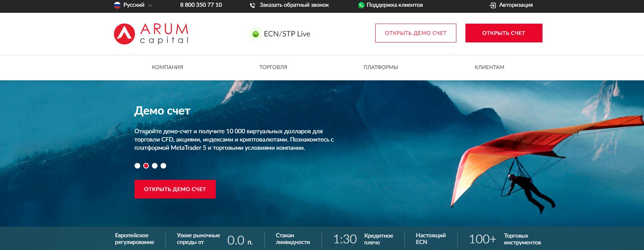Screen dimensions: 644x250
Task: Click the phone number 8 800 350 77 10
Action: pos(201,5)
